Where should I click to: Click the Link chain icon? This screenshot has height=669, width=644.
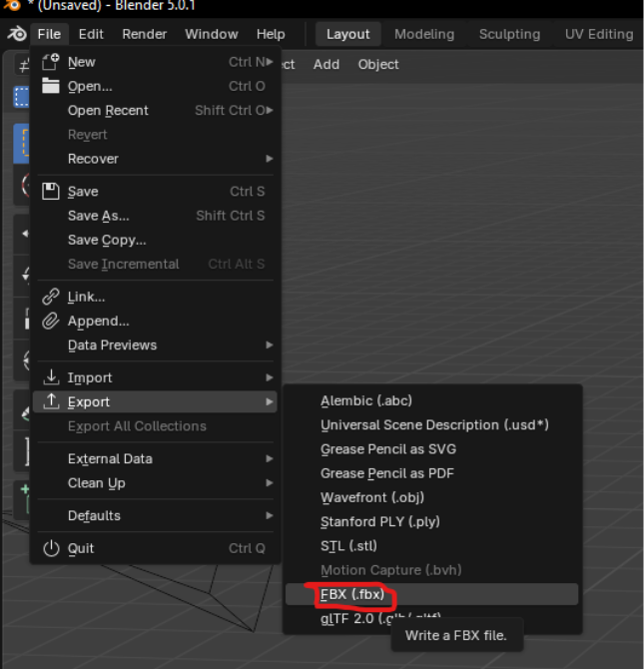[x=51, y=297]
